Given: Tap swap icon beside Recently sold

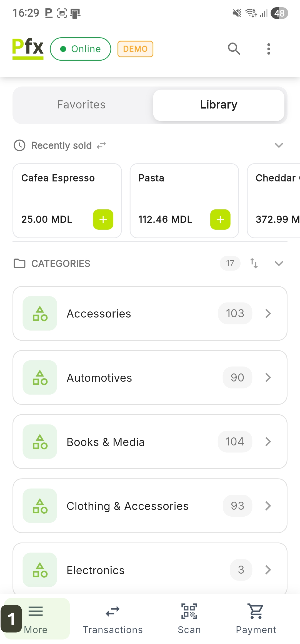Looking at the screenshot, I should point(101,145).
